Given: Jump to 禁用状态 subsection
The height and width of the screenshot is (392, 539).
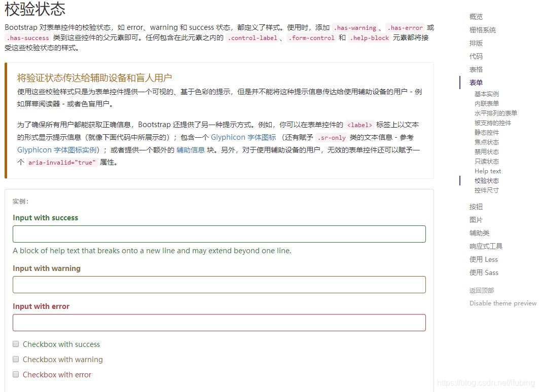Looking at the screenshot, I should coord(487,152).
